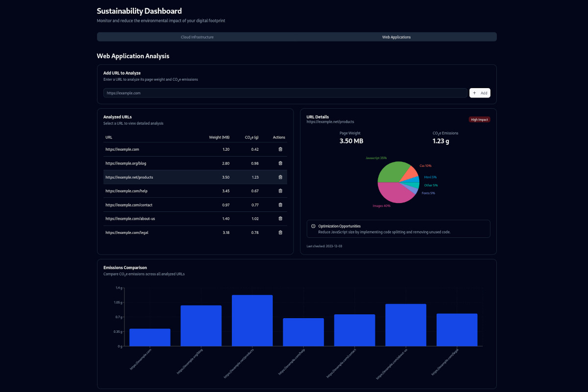This screenshot has width=588, height=392.
Task: Click the tallest bar for example.net/products
Action: (252, 321)
